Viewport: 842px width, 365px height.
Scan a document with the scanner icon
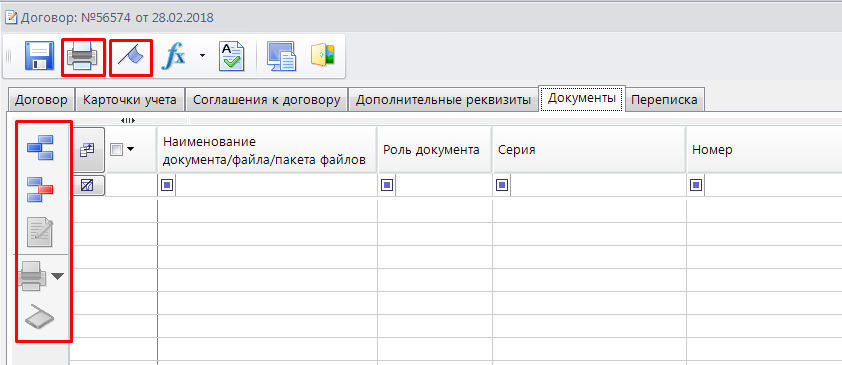click(x=40, y=318)
